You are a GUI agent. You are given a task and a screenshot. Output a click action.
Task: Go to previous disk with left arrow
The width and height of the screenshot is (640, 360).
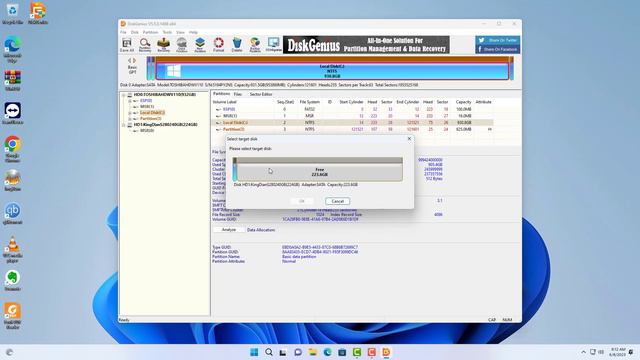pyautogui.click(x=129, y=60)
